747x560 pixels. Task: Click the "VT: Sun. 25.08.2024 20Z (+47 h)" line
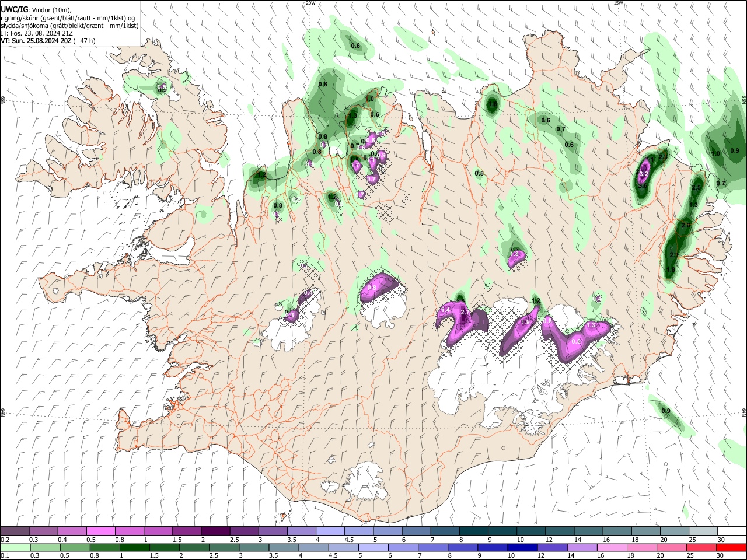[x=48, y=41]
